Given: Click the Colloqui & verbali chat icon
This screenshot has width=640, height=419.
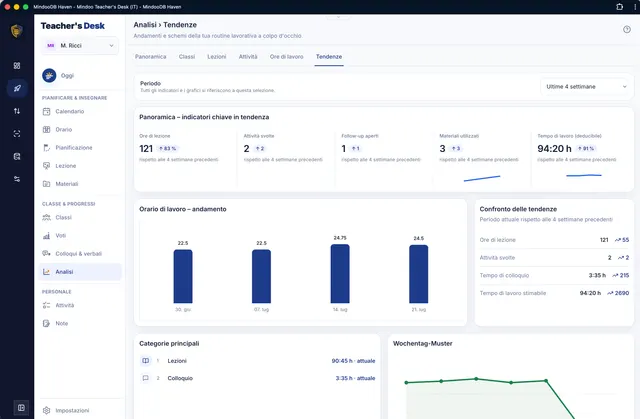Looking at the screenshot, I should [x=47, y=254].
